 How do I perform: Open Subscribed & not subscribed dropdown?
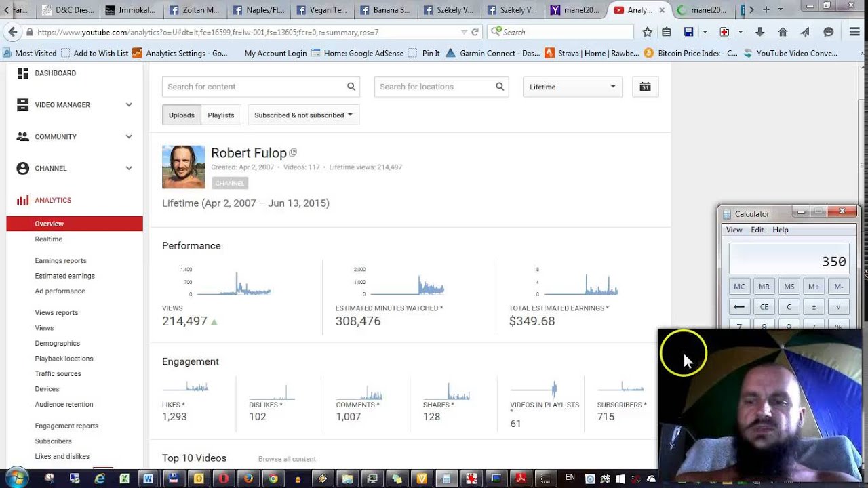303,115
